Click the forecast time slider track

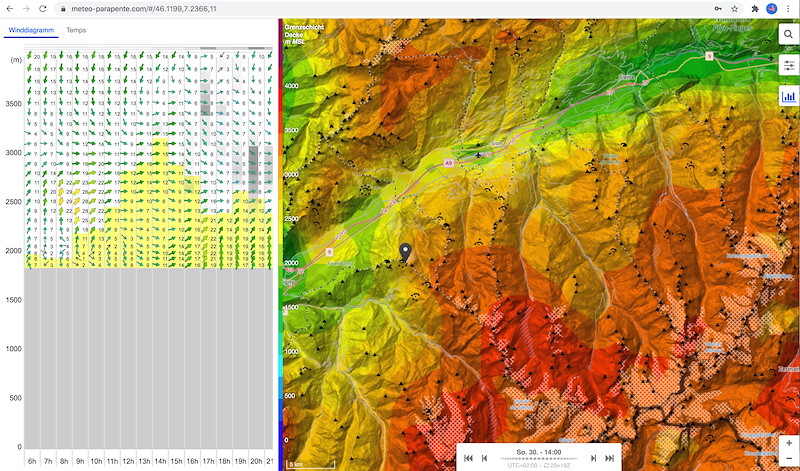538,459
